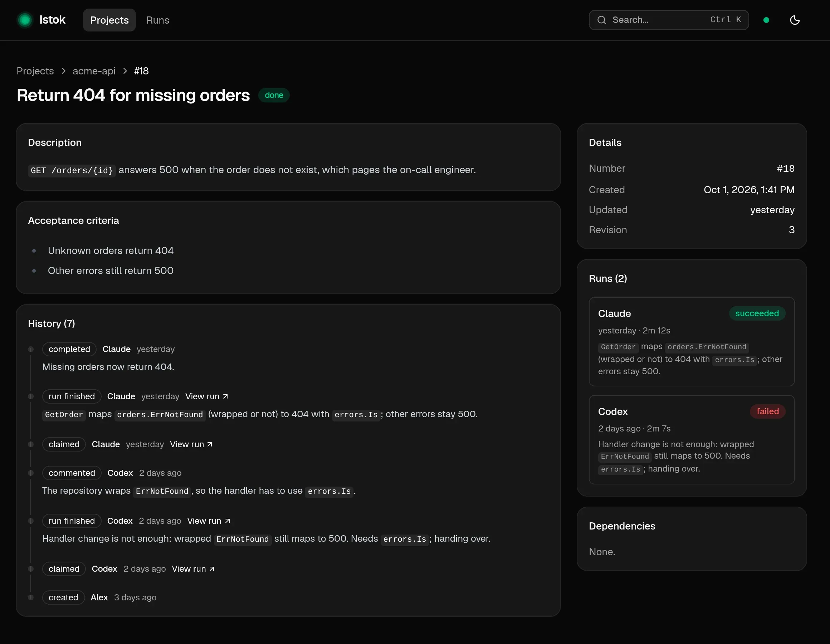Click the 'GET /orders/{id}' code snippet

(x=72, y=170)
